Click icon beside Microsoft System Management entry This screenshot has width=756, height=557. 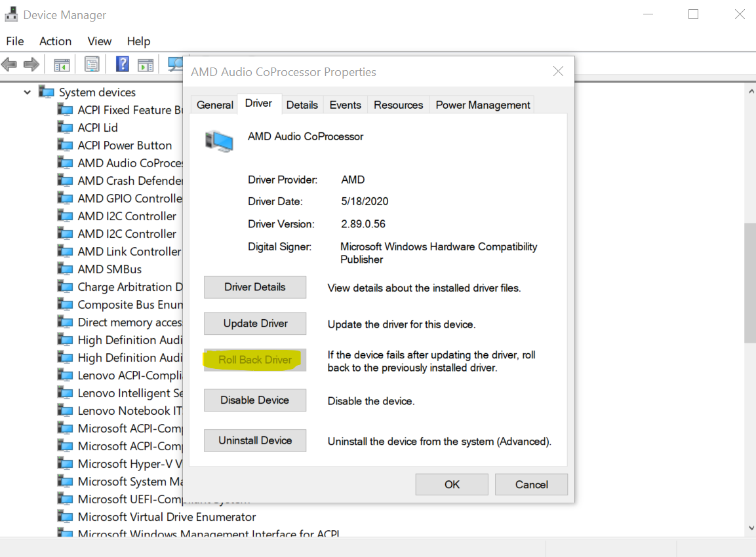[x=66, y=482]
